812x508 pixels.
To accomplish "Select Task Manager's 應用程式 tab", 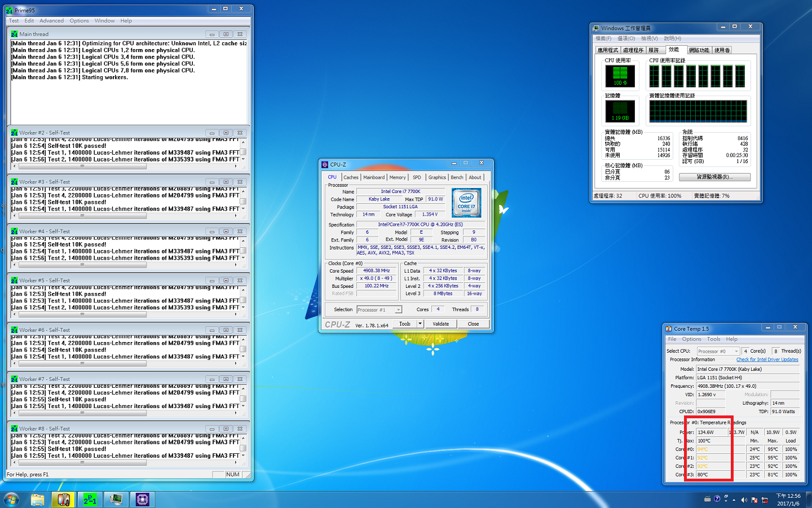I will [x=608, y=50].
